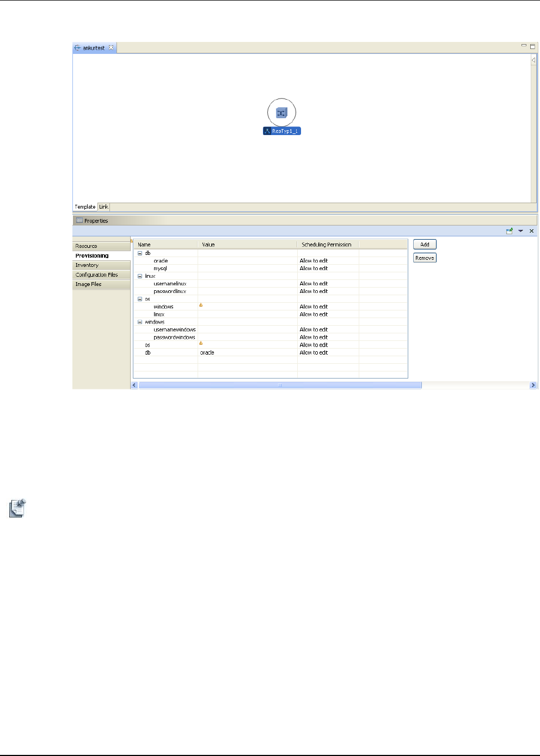Click the oracle value of the db row

tap(207, 353)
